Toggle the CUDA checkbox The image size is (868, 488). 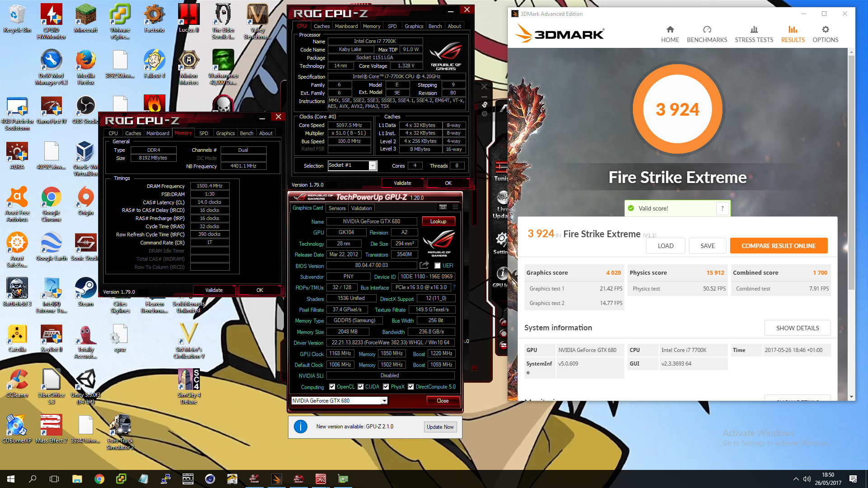[x=361, y=386]
